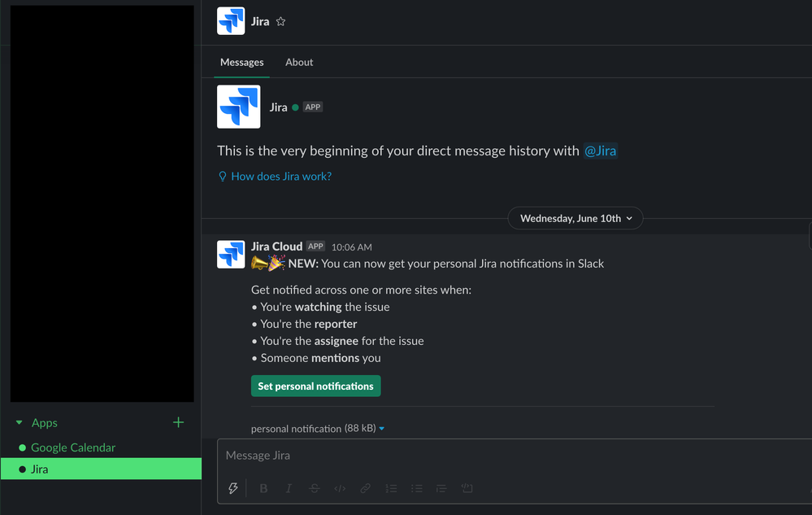Add an app with the plus icon
The height and width of the screenshot is (515, 812).
click(178, 422)
